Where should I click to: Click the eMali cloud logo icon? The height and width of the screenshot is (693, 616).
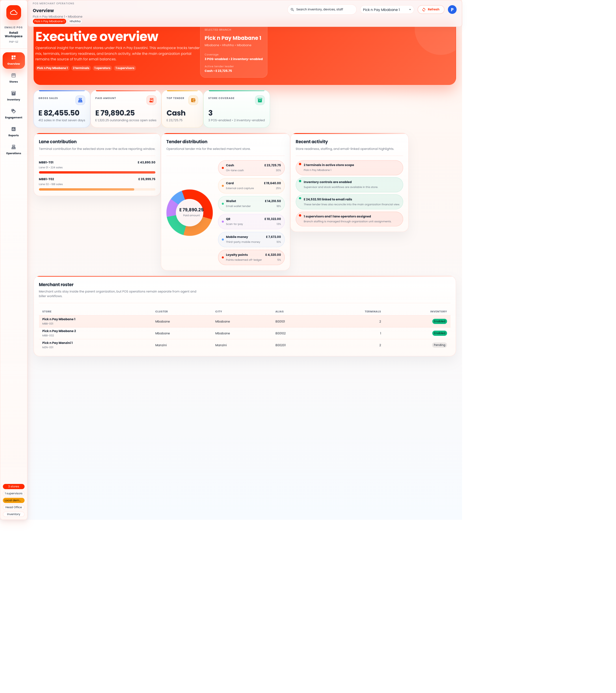tap(14, 12)
